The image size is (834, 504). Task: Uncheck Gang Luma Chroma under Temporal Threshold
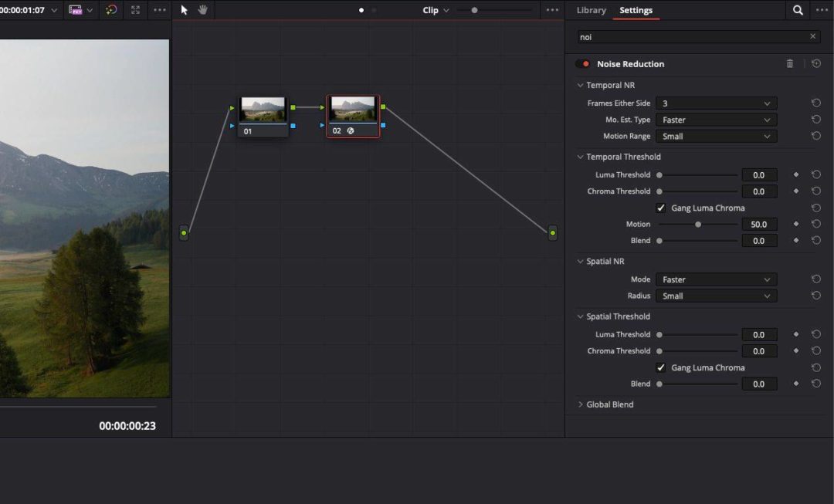click(x=661, y=208)
